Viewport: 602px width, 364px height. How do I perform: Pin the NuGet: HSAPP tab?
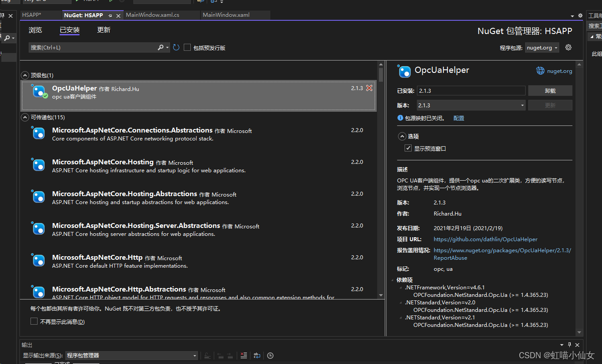(110, 15)
